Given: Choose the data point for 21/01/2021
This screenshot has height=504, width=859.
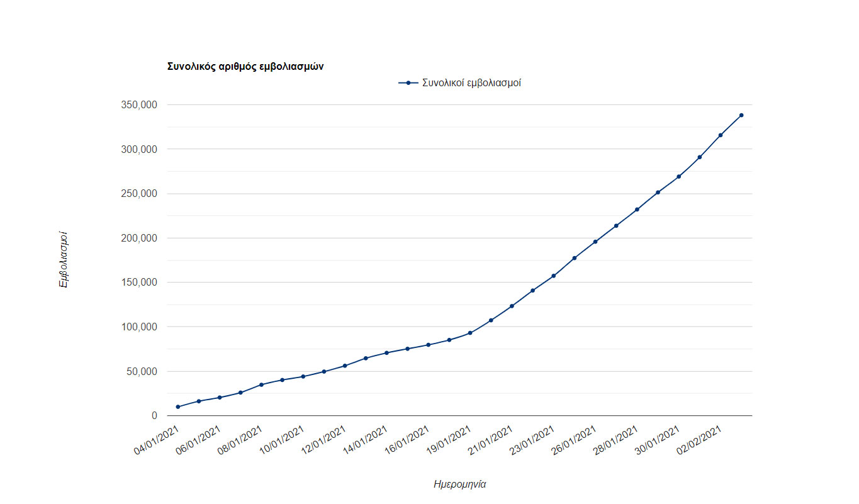Looking at the screenshot, I should (x=512, y=306).
